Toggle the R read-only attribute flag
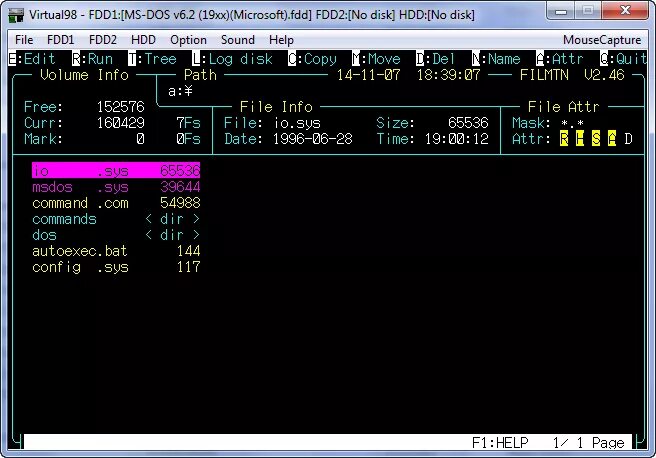Viewport: 656px width, 458px height. [564, 139]
